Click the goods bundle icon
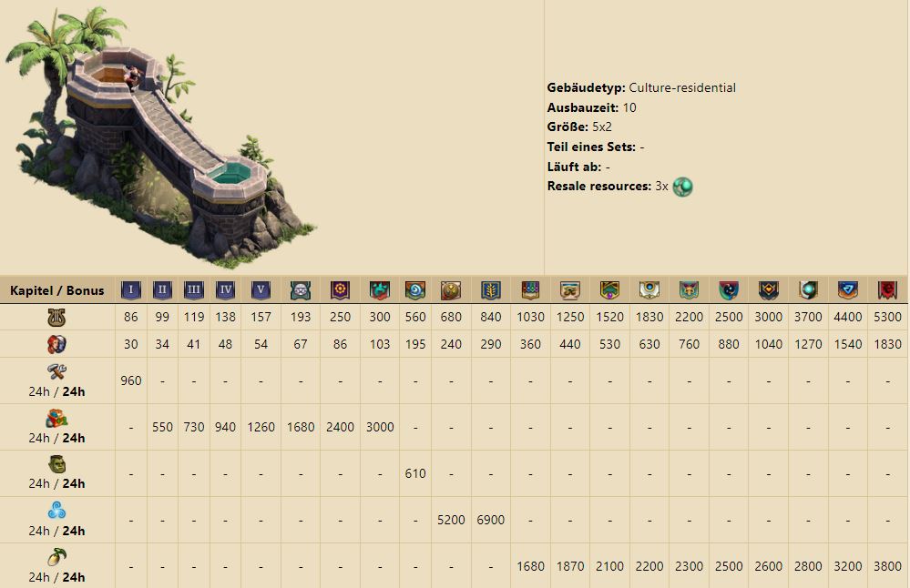This screenshot has height=588, width=910. coord(57,418)
